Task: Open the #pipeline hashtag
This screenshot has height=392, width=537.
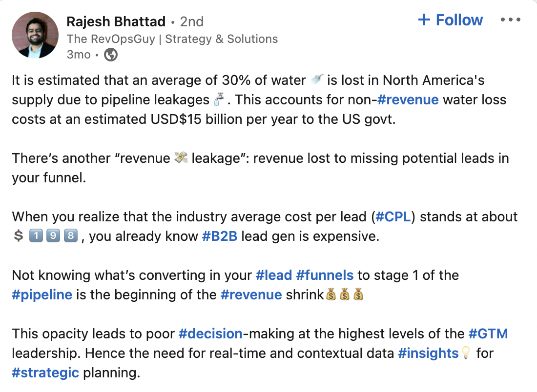Action: pyautogui.click(x=42, y=295)
